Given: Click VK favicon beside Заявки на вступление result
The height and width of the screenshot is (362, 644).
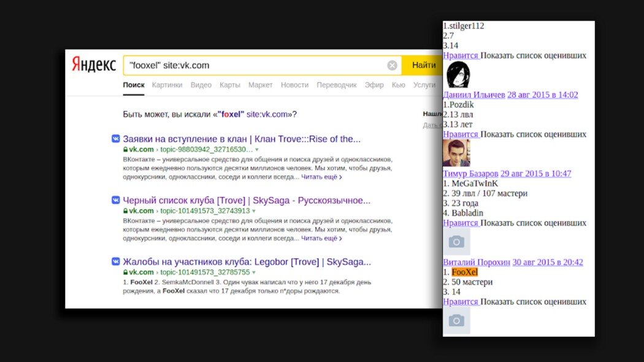Looking at the screenshot, I should pyautogui.click(x=116, y=139).
